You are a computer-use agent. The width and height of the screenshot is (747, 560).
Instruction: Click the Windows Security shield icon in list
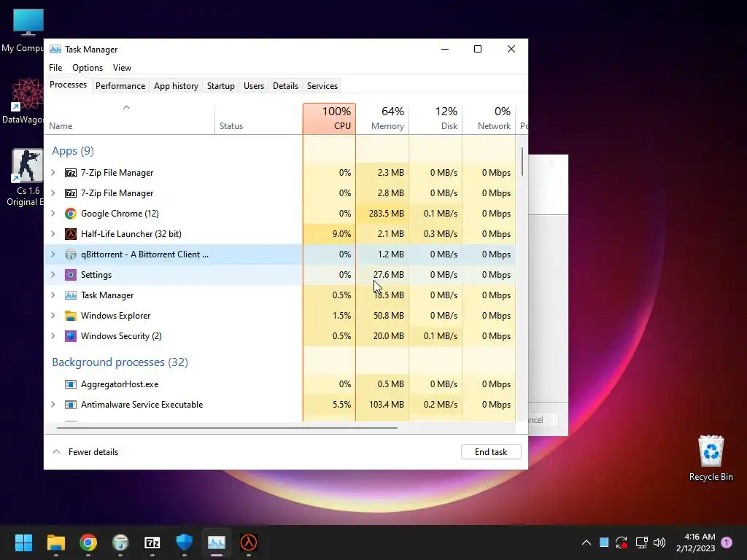point(71,337)
